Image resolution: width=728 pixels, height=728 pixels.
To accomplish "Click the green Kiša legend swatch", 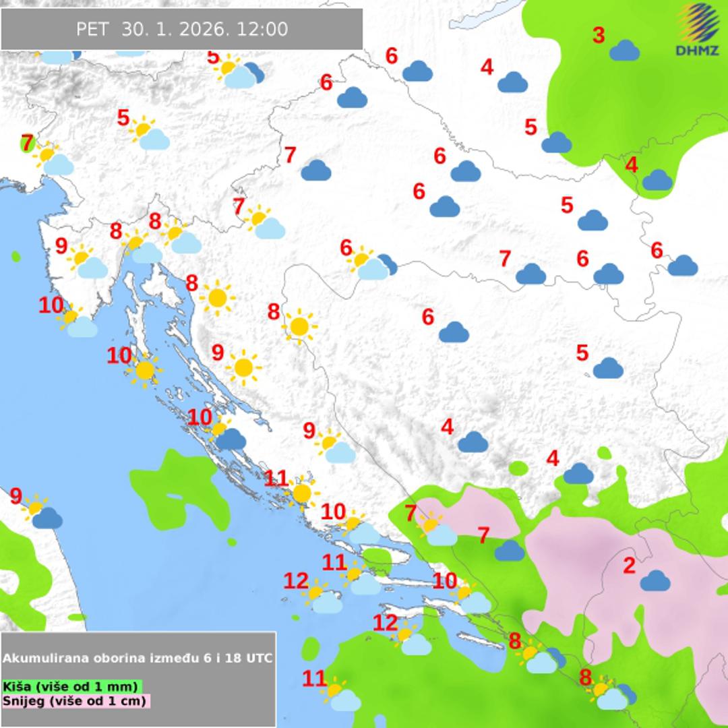I will click(71, 686).
